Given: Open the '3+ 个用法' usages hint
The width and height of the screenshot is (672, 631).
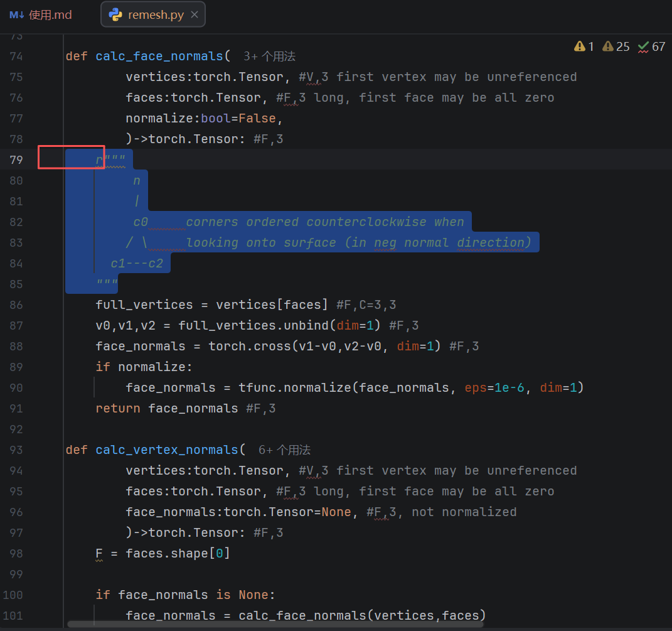Looking at the screenshot, I should coord(270,57).
